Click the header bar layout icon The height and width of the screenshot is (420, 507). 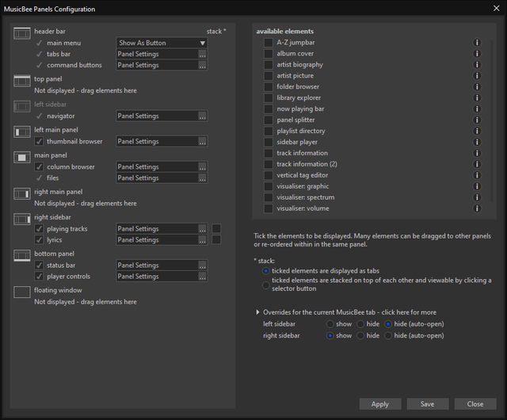click(x=22, y=33)
